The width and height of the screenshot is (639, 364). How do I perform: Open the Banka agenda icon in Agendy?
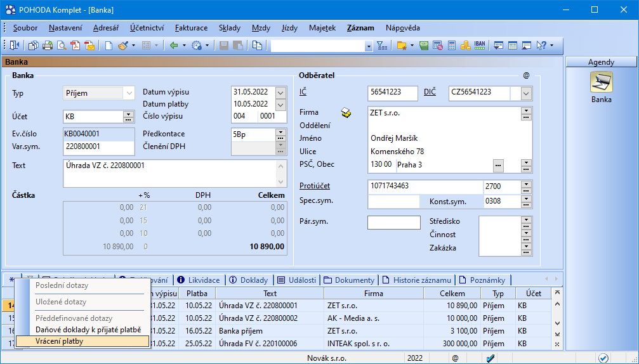(601, 82)
